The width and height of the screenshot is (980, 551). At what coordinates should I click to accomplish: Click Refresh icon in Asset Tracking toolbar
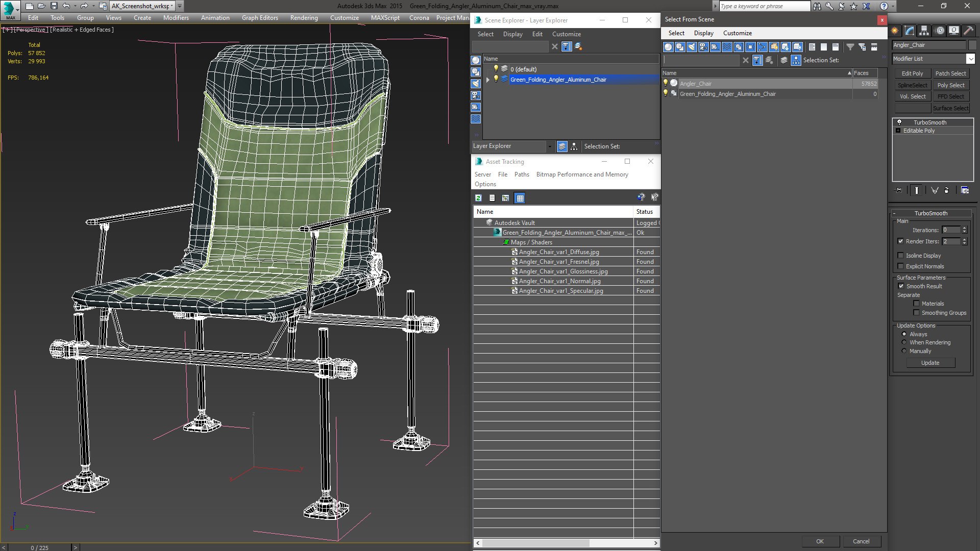tap(479, 198)
